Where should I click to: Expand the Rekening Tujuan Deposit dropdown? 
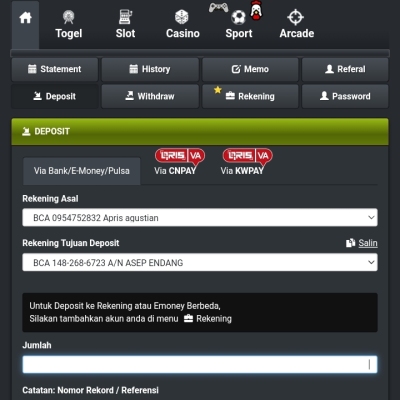click(x=200, y=262)
